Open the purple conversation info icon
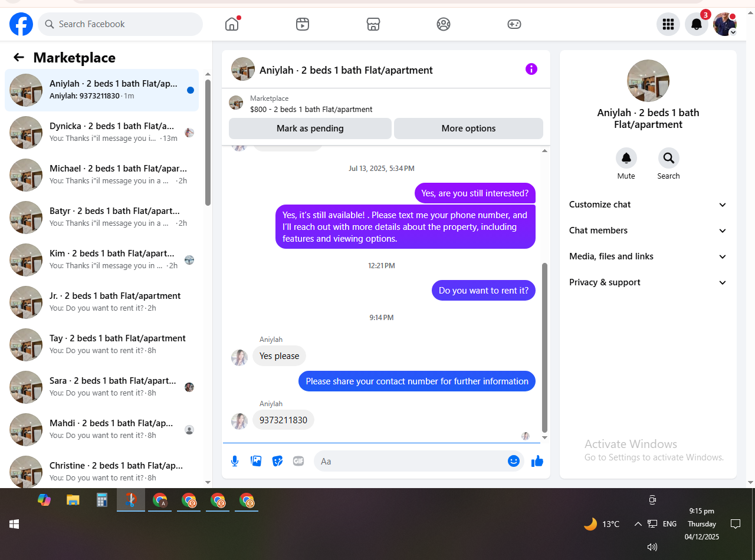755x560 pixels. [531, 70]
